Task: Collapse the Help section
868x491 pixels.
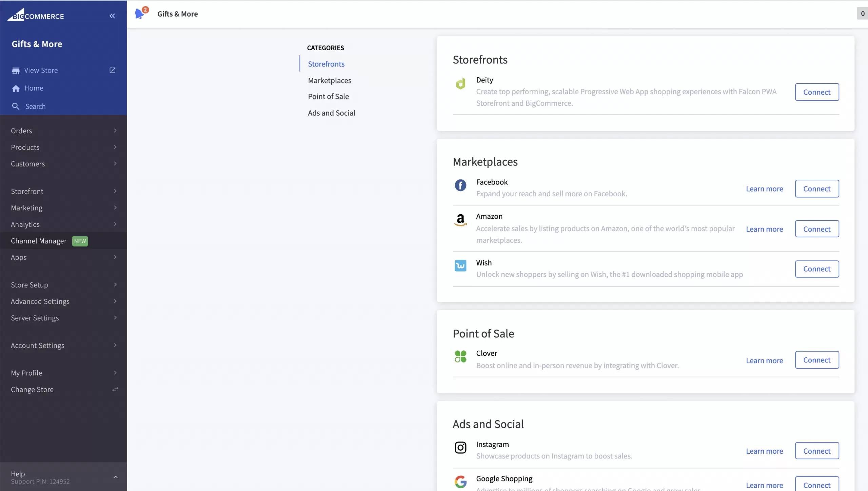Action: click(115, 477)
